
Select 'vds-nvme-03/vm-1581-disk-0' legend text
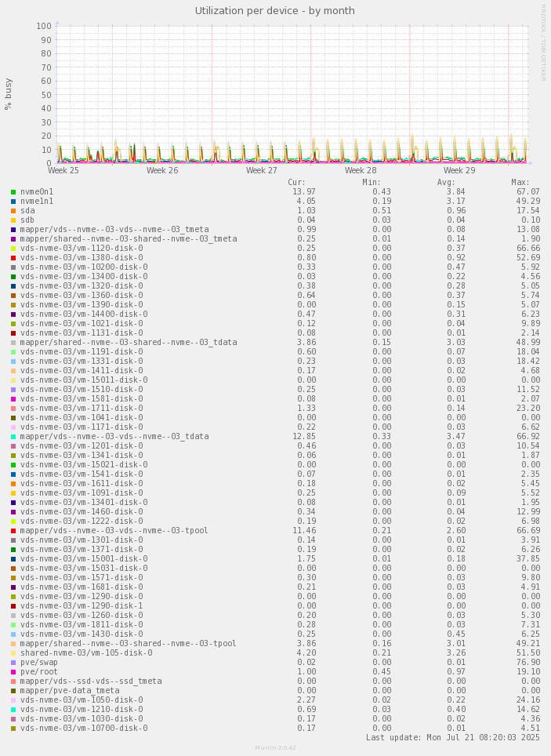click(x=82, y=398)
